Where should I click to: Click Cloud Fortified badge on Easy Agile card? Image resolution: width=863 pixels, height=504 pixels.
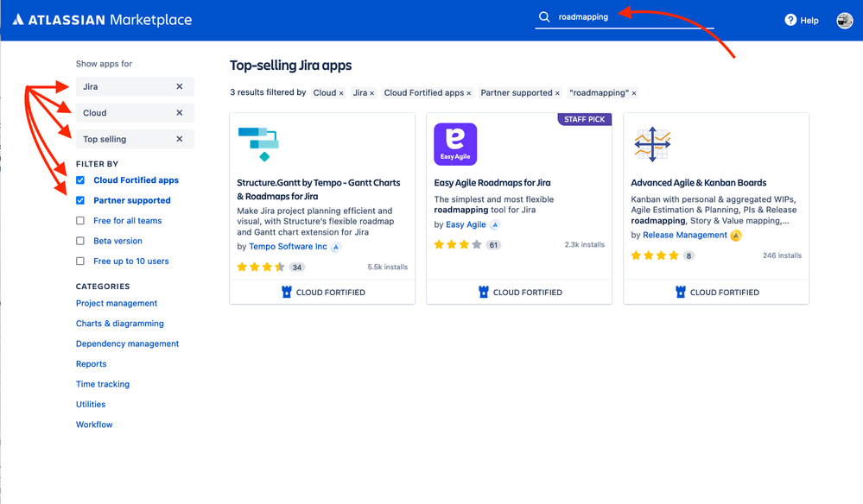point(519,292)
